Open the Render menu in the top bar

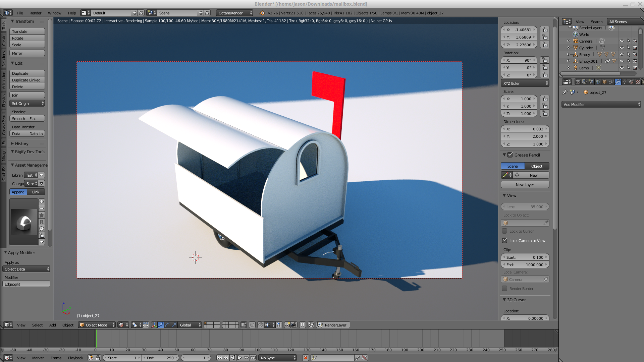tap(35, 13)
